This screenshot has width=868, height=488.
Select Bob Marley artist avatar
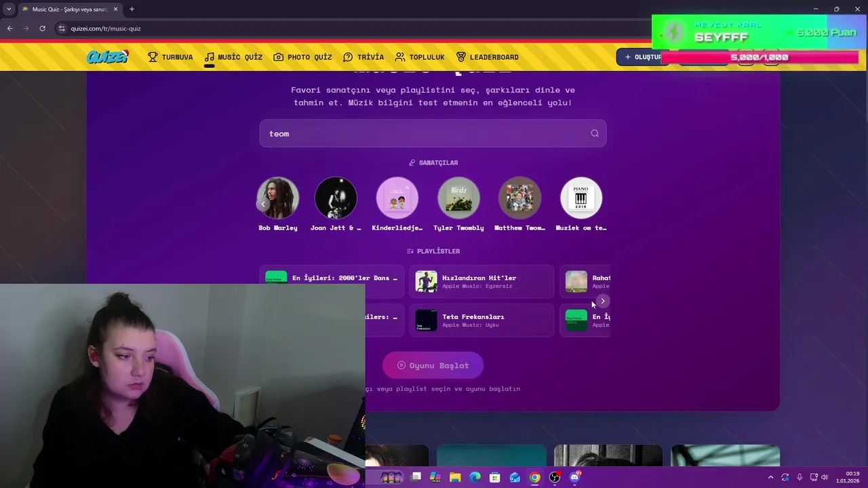pos(278,198)
